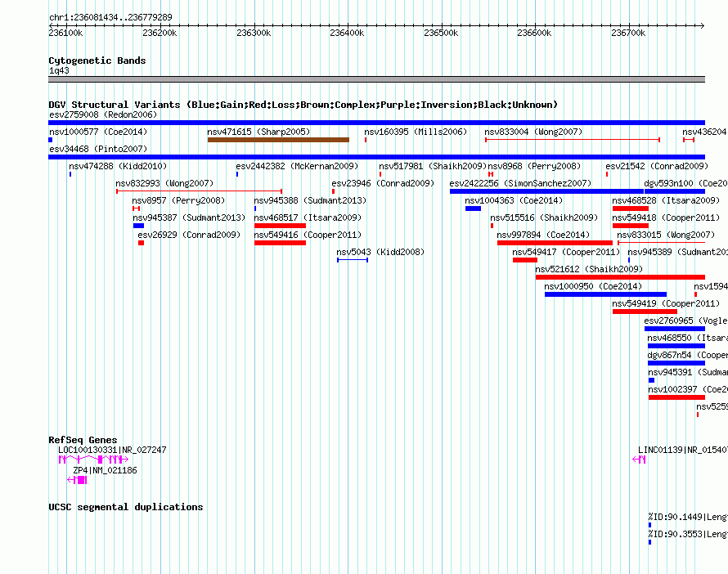Click the 236700k ruler label
728x574 pixels.
628,33
